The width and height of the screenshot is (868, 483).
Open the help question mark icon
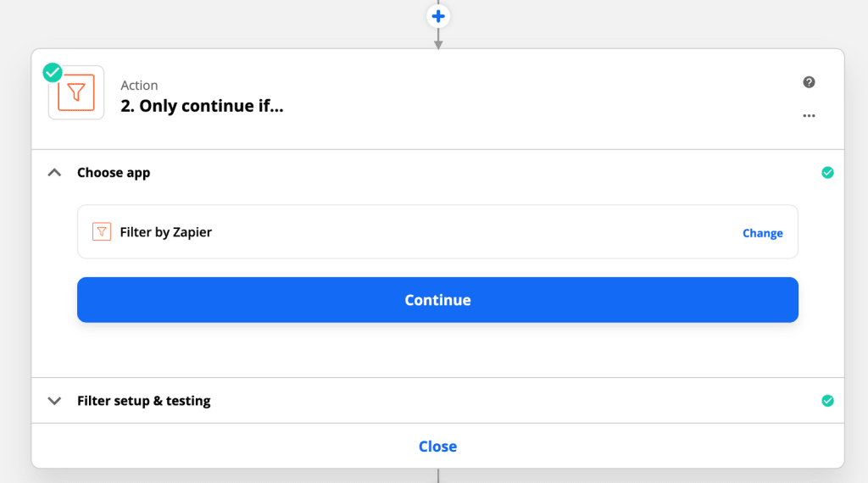click(x=809, y=82)
